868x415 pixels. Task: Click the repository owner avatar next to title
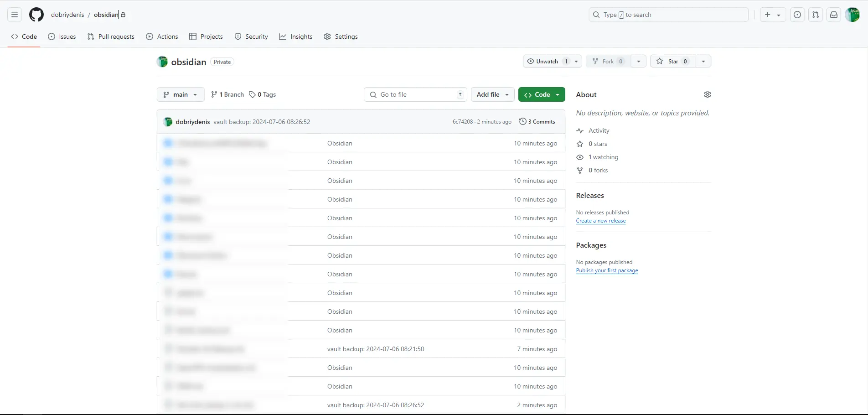pos(162,62)
